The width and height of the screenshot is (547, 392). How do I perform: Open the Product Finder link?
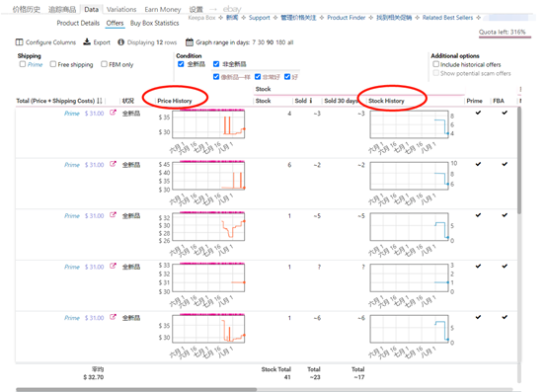point(346,18)
